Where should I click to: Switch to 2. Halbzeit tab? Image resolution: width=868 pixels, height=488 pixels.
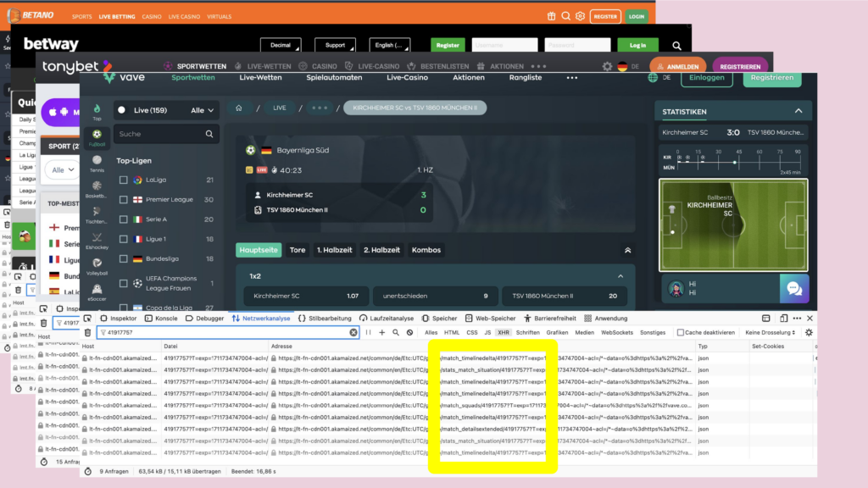pyautogui.click(x=381, y=250)
